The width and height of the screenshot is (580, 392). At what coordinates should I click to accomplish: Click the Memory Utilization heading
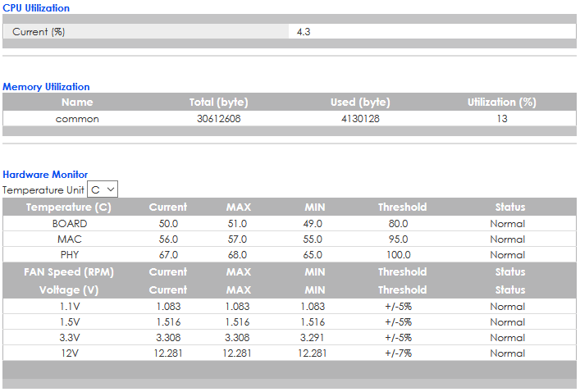[x=46, y=86]
